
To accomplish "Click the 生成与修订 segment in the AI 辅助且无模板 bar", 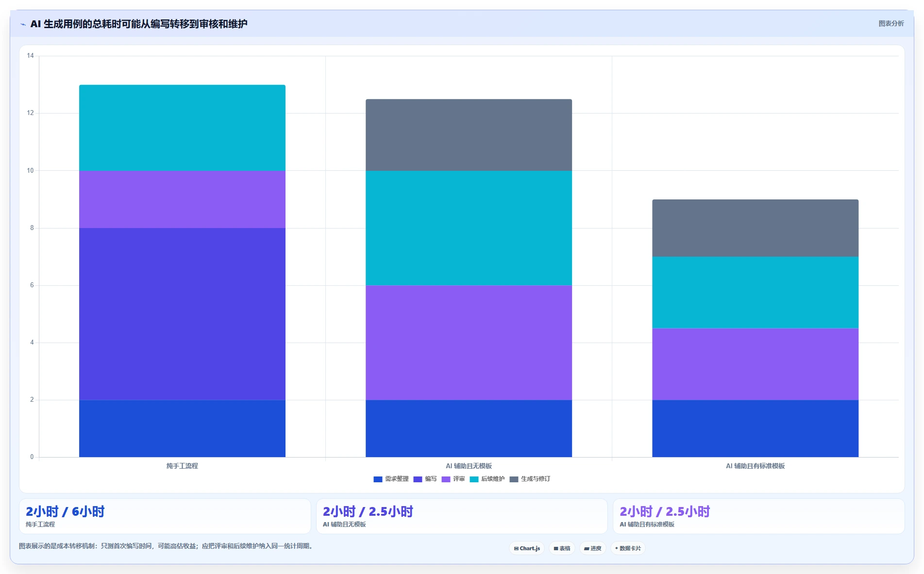I will click(x=469, y=135).
